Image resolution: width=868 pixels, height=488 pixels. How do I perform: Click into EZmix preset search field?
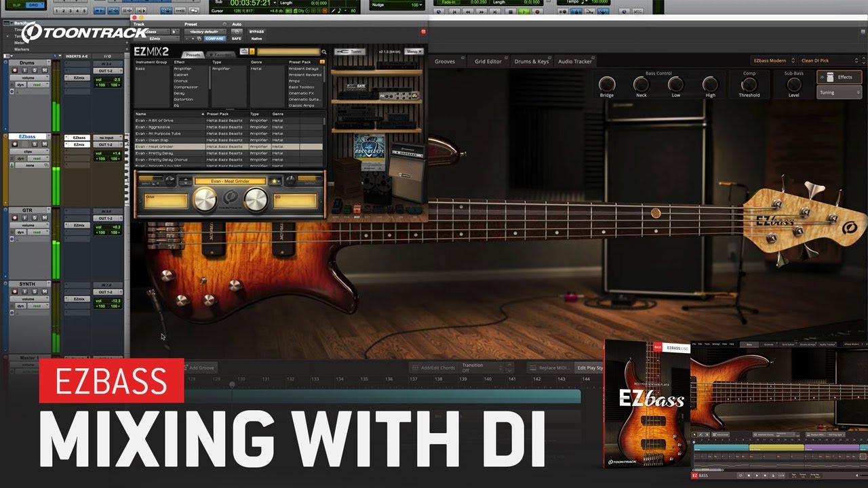(288, 52)
